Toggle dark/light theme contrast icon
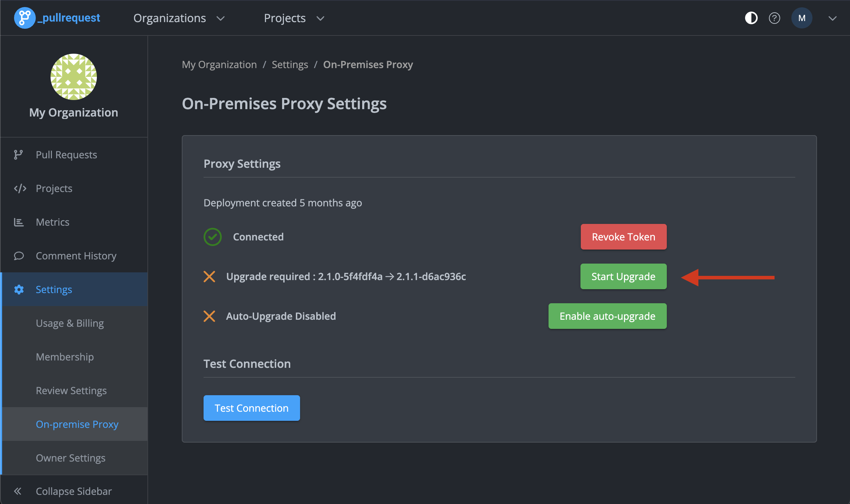Image resolution: width=850 pixels, height=504 pixels. pyautogui.click(x=751, y=18)
